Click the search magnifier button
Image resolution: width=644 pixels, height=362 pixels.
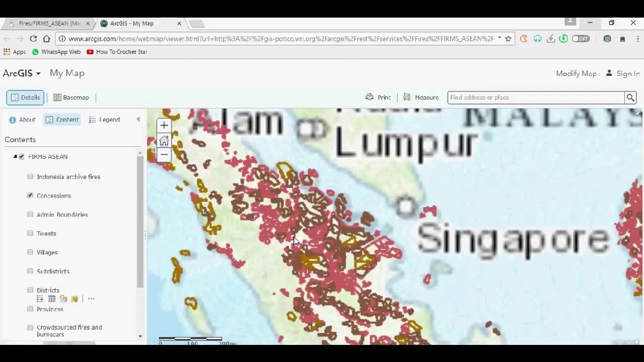coord(630,98)
